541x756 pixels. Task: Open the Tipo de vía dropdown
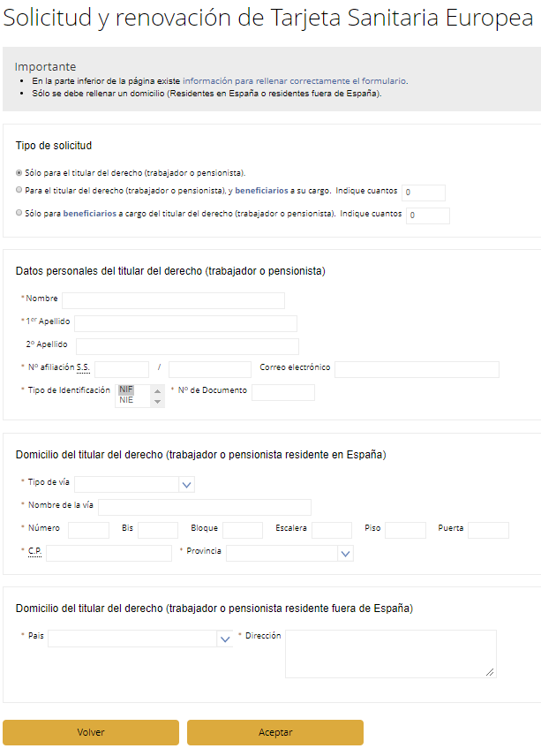(x=135, y=484)
